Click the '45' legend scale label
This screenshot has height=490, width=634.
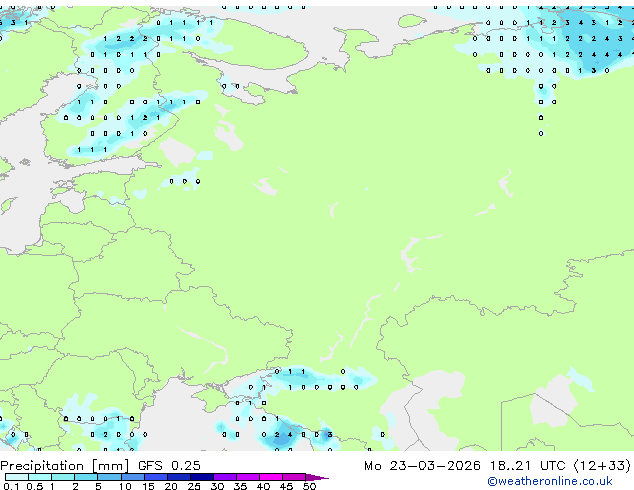[x=287, y=486]
